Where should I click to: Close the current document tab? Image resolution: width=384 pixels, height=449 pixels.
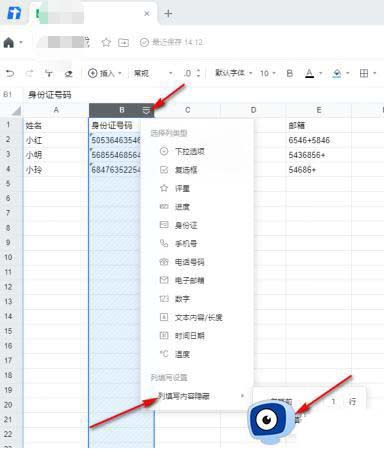147,14
